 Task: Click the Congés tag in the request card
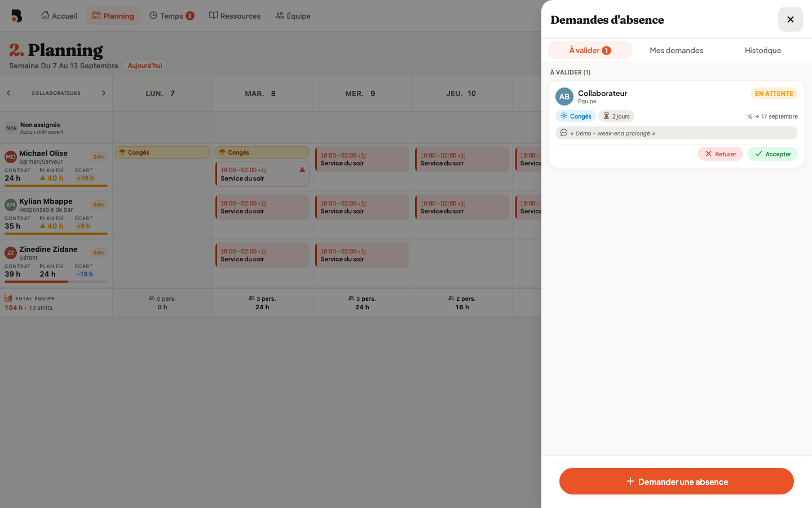(x=576, y=116)
